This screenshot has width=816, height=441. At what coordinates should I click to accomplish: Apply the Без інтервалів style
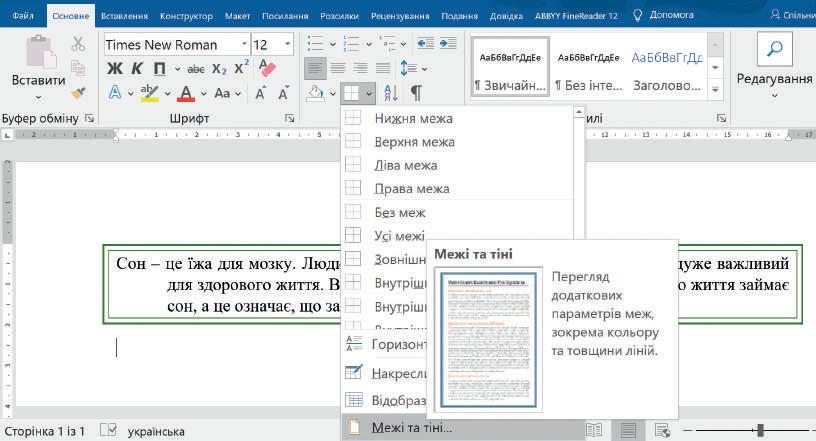tap(589, 67)
